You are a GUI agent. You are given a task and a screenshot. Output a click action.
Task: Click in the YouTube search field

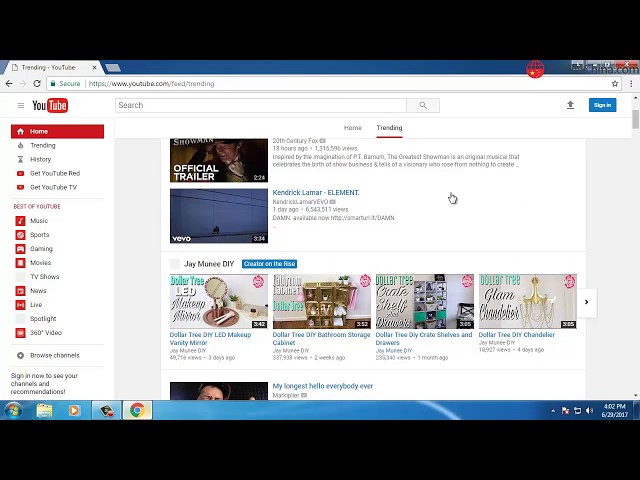[x=260, y=105]
